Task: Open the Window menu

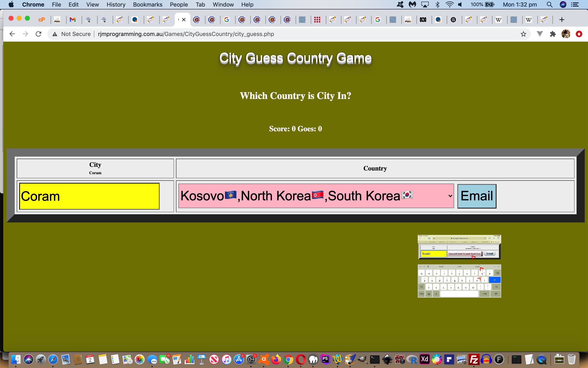Action: pyautogui.click(x=223, y=5)
